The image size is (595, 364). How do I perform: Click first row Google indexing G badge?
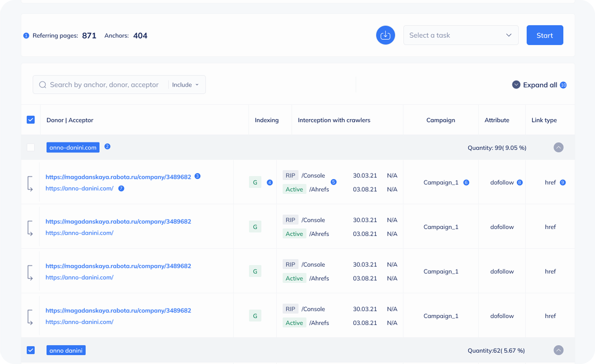click(x=255, y=182)
